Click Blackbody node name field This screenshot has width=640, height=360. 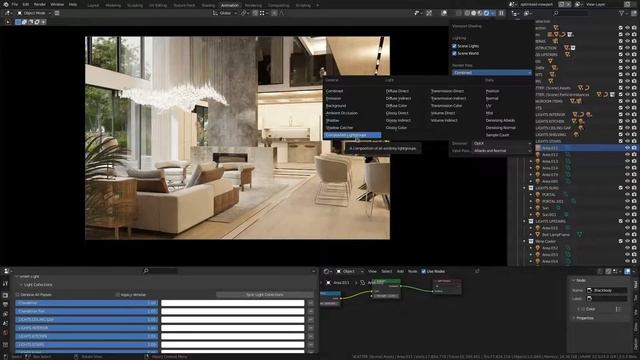click(x=607, y=290)
